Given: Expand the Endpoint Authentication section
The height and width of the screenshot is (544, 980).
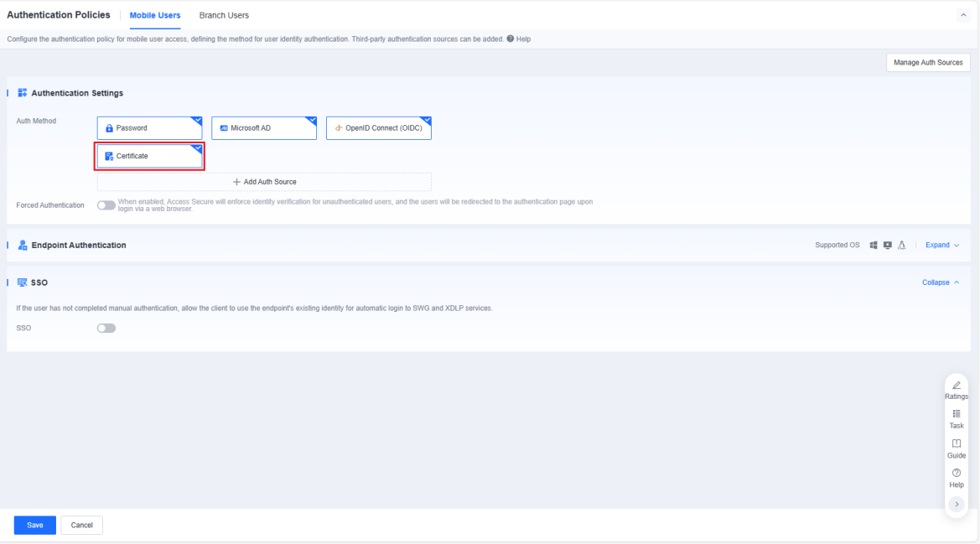Looking at the screenshot, I should (942, 245).
